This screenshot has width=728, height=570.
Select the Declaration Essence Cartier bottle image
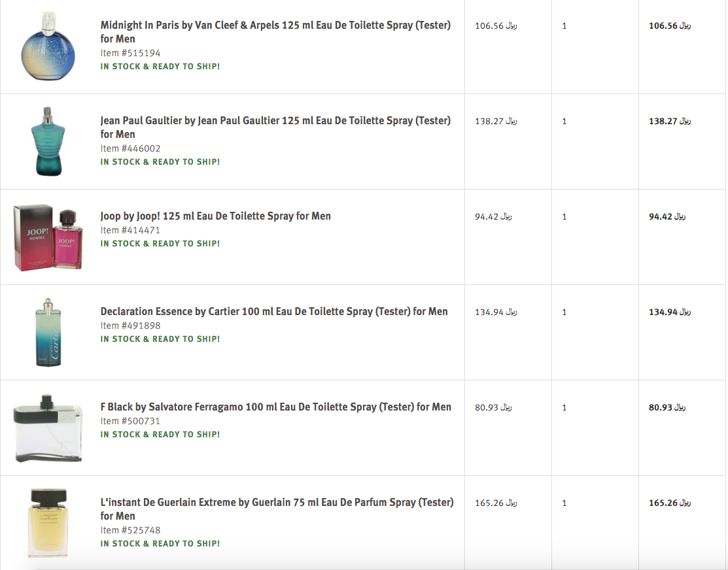pos(48,332)
